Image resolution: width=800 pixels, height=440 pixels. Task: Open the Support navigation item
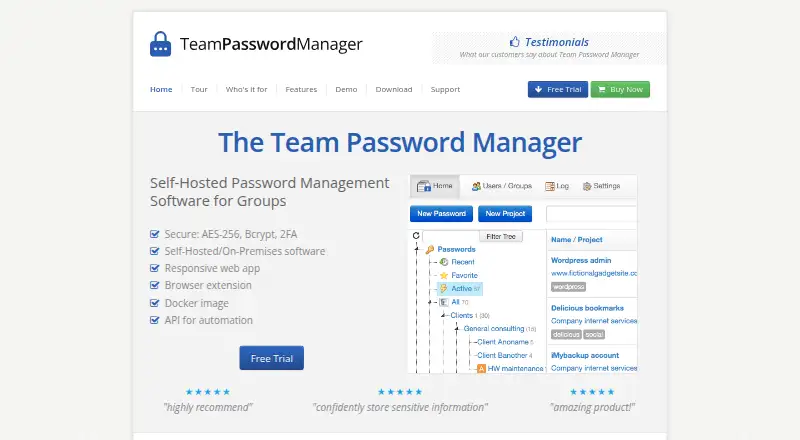pos(445,89)
